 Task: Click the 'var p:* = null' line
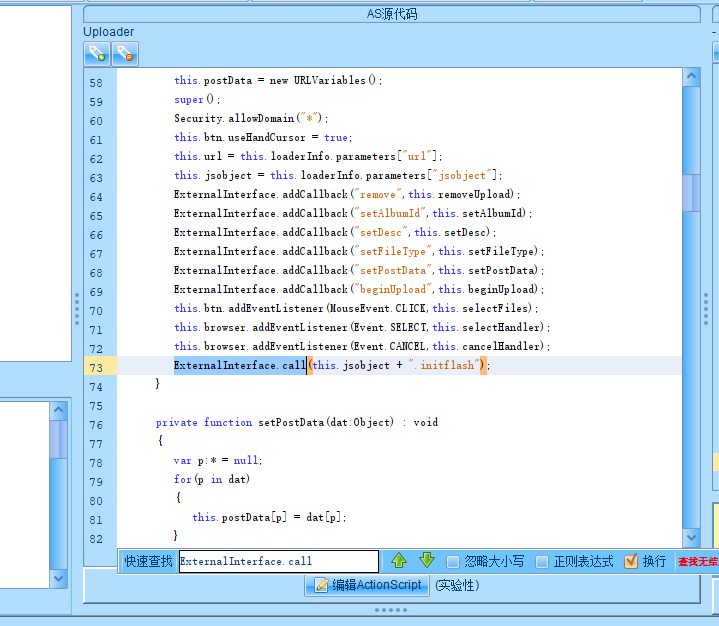point(218,460)
